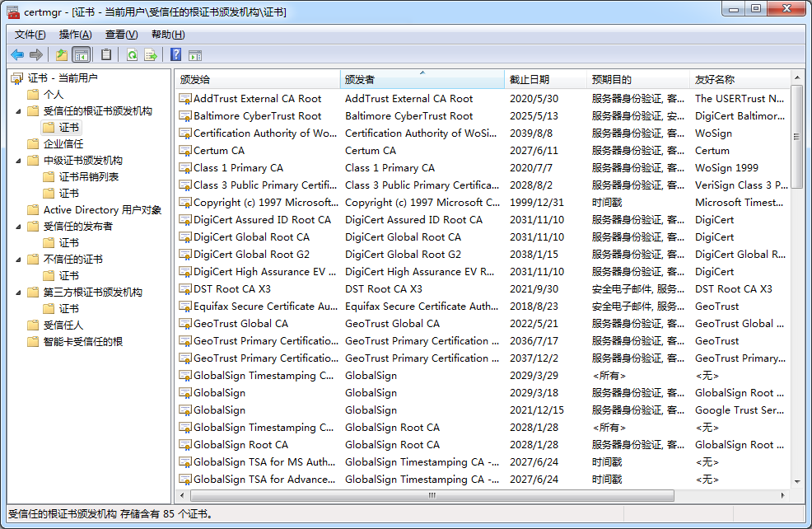
Task: Click the horizontal scrollbar thumb
Action: tap(432, 495)
